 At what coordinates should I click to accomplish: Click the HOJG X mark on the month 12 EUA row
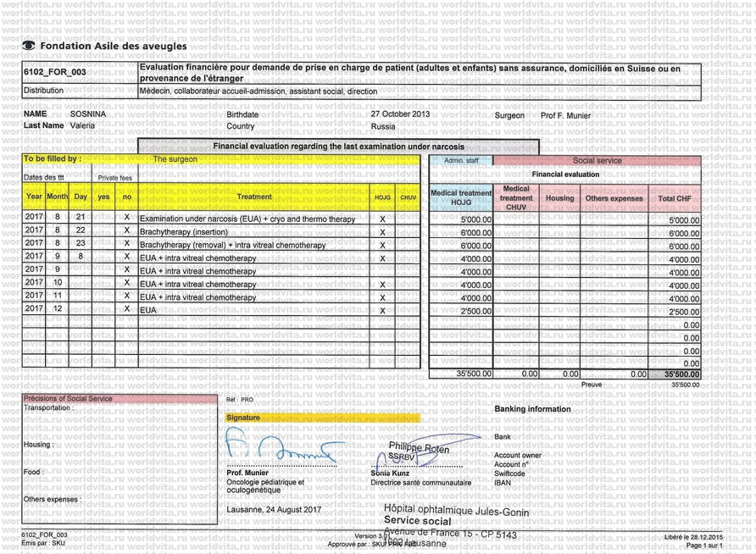point(382,311)
